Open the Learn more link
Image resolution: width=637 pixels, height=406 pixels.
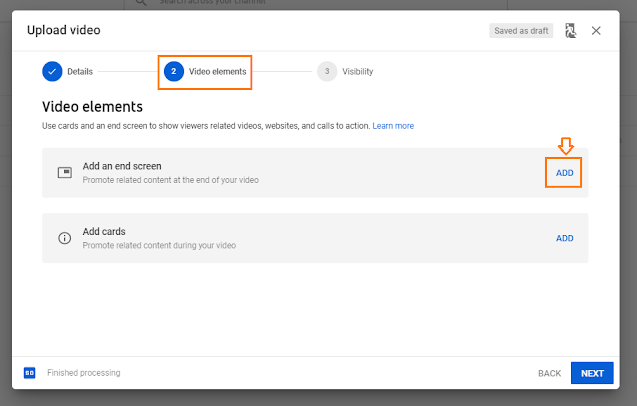coord(393,126)
